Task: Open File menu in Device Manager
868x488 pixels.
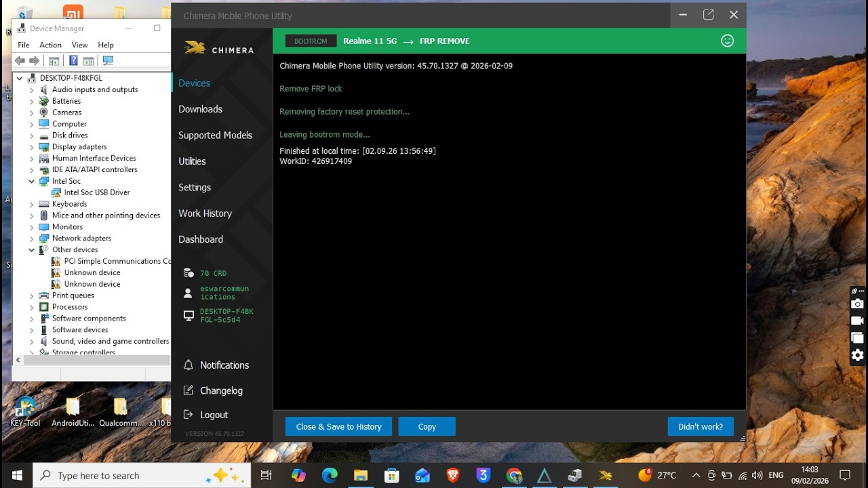Action: [x=24, y=45]
